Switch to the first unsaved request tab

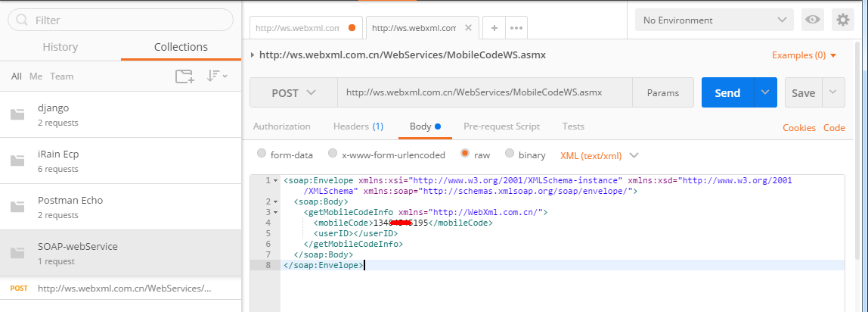click(306, 28)
